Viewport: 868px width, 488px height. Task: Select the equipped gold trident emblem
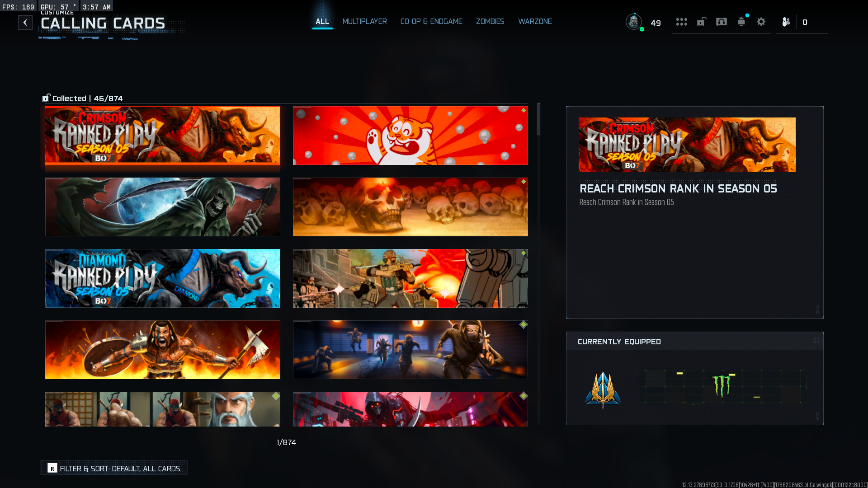[603, 389]
